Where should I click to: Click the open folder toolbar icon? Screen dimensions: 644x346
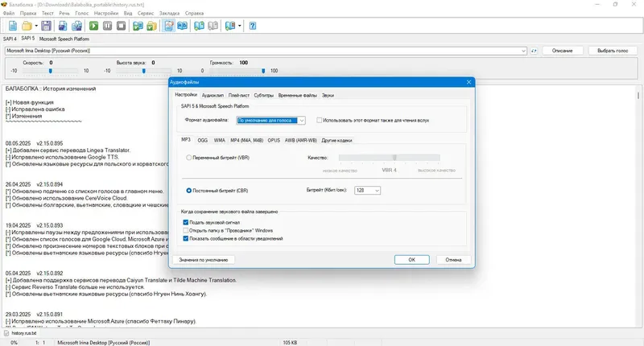[27, 26]
